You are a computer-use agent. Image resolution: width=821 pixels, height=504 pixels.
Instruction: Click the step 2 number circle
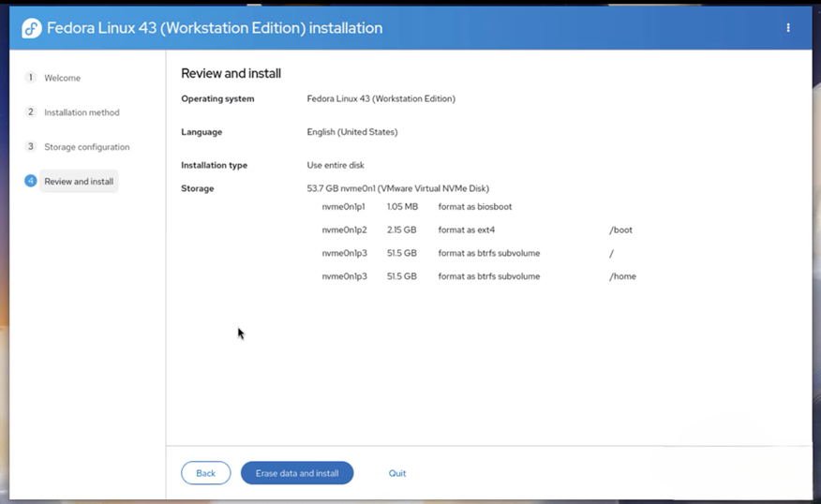point(31,112)
